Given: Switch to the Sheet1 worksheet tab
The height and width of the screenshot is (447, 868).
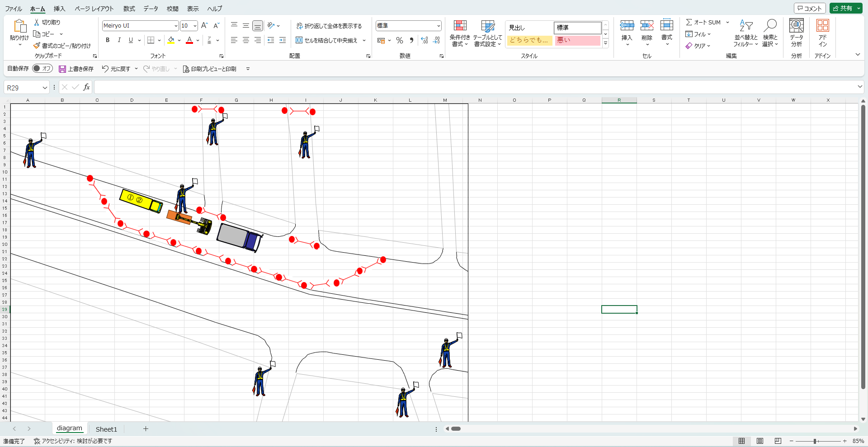Looking at the screenshot, I should coord(106,429).
